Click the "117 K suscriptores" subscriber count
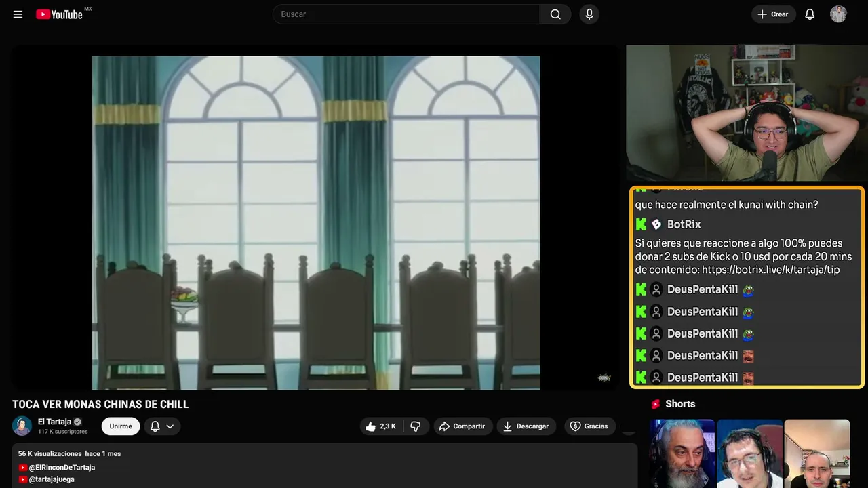The image size is (868, 488). point(63,432)
